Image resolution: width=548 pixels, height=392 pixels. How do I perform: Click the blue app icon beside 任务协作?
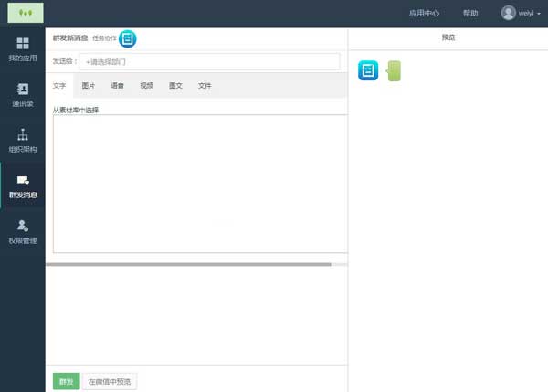pos(128,38)
